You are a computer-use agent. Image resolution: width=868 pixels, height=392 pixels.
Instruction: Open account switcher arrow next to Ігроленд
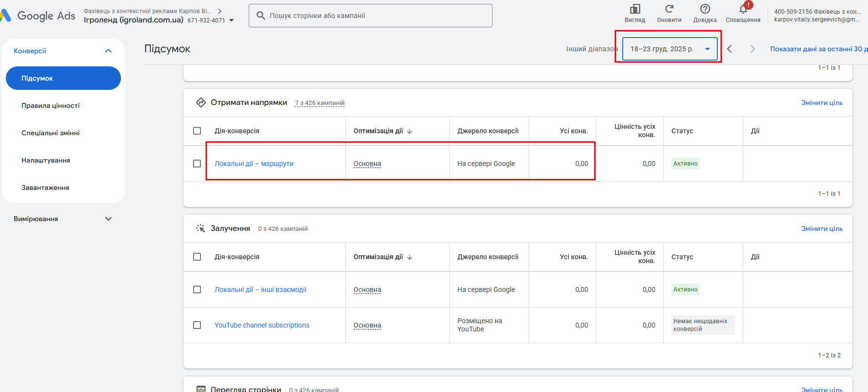click(232, 21)
